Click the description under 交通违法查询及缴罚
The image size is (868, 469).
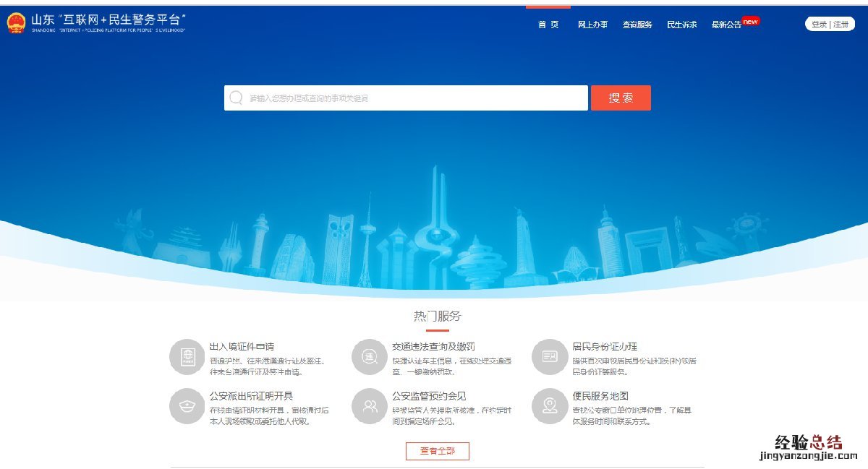pos(452,366)
